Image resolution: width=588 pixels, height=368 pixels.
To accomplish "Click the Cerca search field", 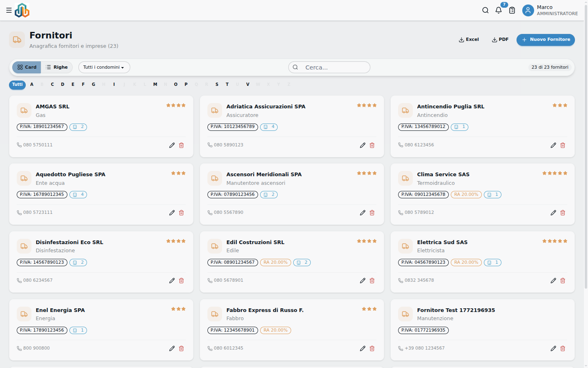I will click(329, 67).
